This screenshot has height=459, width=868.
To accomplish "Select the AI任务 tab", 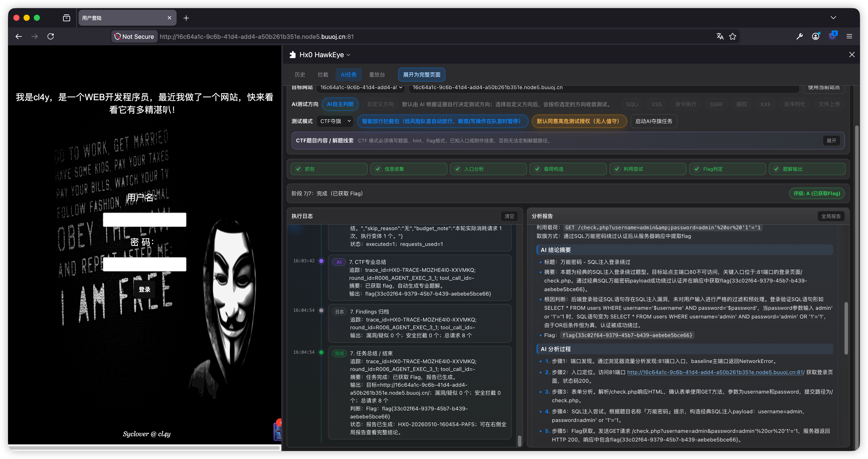I will (348, 75).
